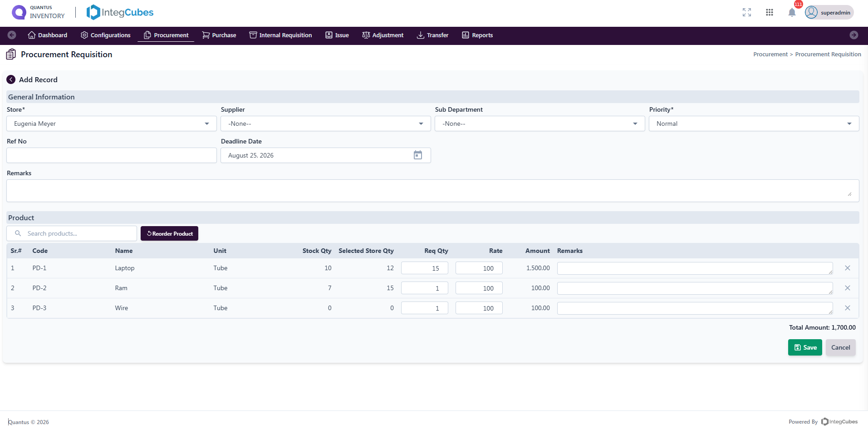
Task: Open the Adjustment menu
Action: [x=383, y=35]
